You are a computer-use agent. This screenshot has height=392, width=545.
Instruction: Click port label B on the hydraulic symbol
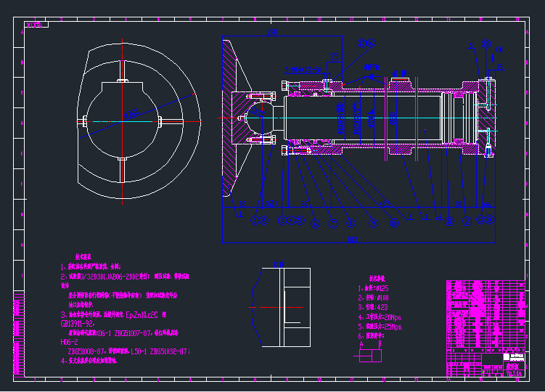click(x=380, y=343)
